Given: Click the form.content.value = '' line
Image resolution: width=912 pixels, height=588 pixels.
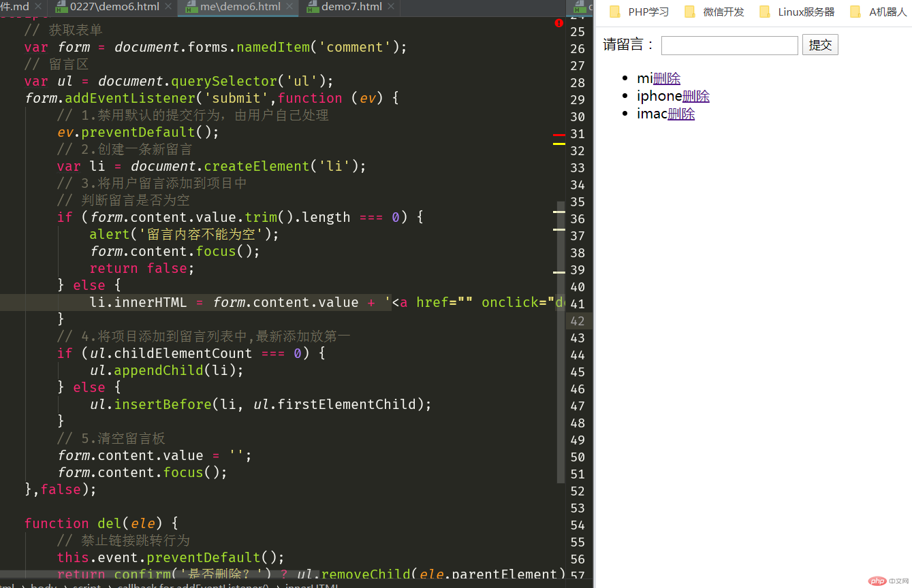Looking at the screenshot, I should click(155, 455).
